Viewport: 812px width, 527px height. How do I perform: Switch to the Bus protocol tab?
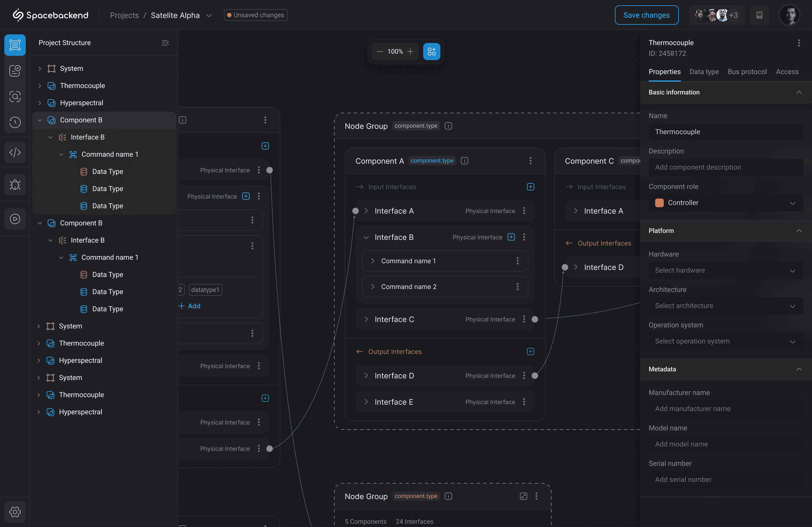click(x=747, y=72)
